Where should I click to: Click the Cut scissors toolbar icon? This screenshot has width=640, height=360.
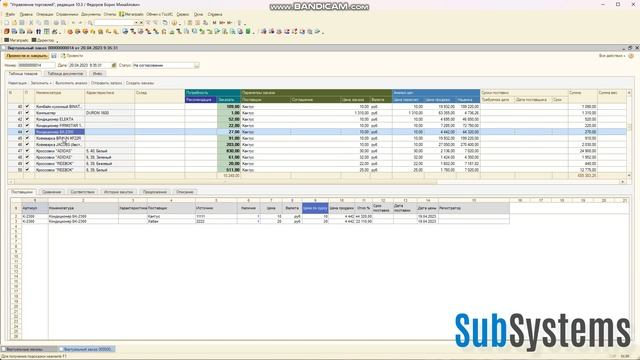31,22
